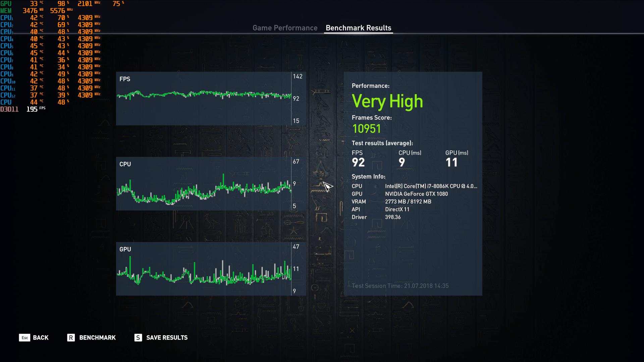Click the GPU temperature overlay readout

point(34,4)
